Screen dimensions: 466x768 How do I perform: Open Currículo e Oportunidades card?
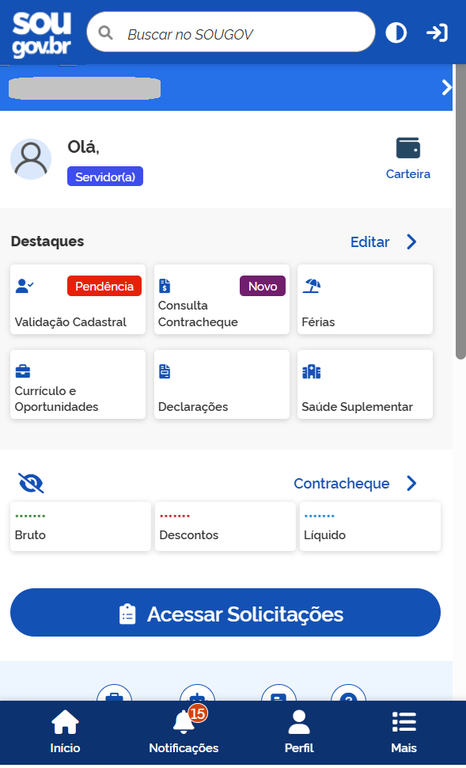coord(78,384)
